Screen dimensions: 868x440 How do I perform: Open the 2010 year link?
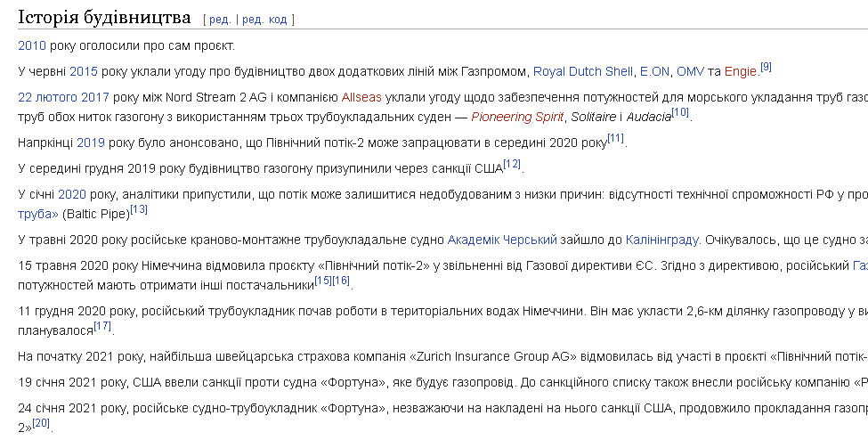coord(32,46)
